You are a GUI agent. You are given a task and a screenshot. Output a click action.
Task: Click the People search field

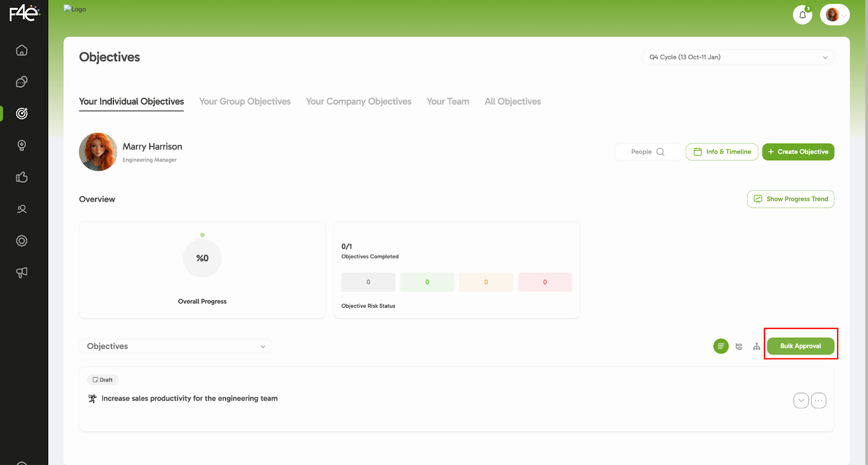648,152
